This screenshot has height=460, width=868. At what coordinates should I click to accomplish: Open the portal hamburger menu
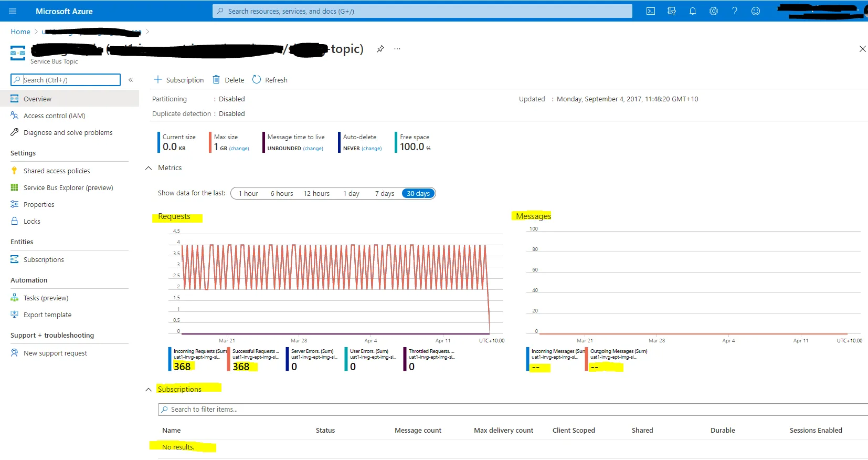point(13,11)
